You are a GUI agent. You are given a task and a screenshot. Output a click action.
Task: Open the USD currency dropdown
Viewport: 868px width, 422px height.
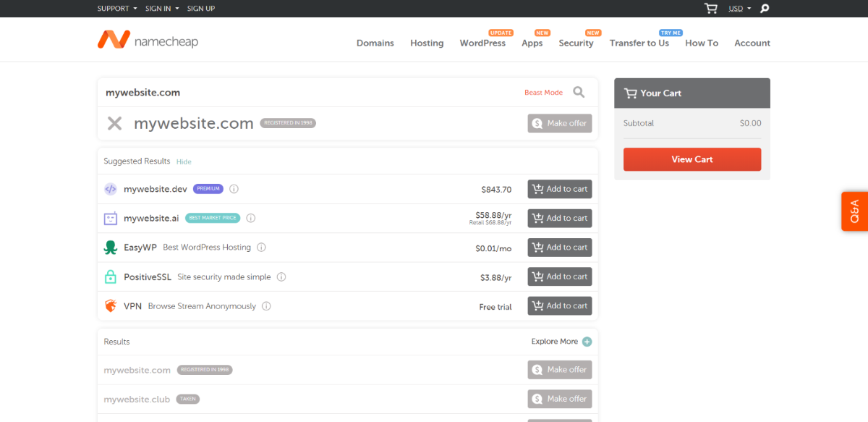point(739,9)
